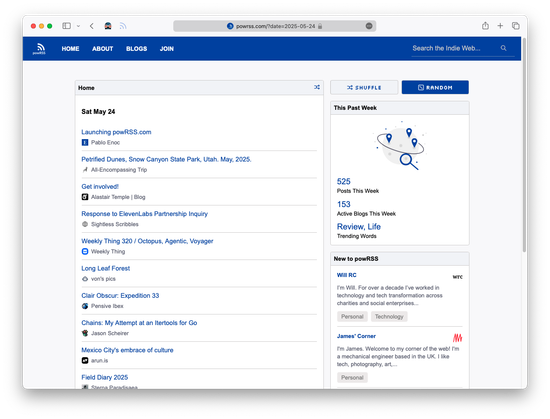Click the SHUFFLE button
This screenshot has width=550, height=419.
pos(364,88)
